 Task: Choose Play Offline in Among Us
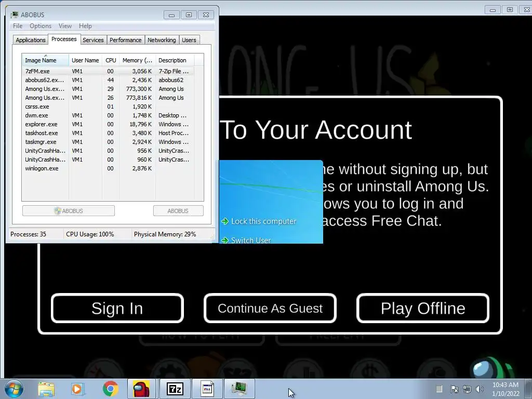[423, 309]
